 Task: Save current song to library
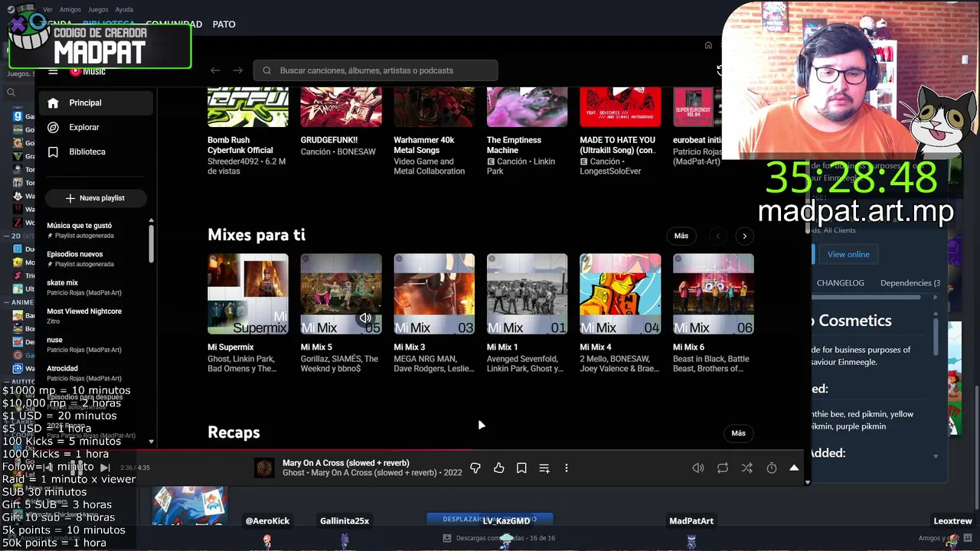[521, 468]
